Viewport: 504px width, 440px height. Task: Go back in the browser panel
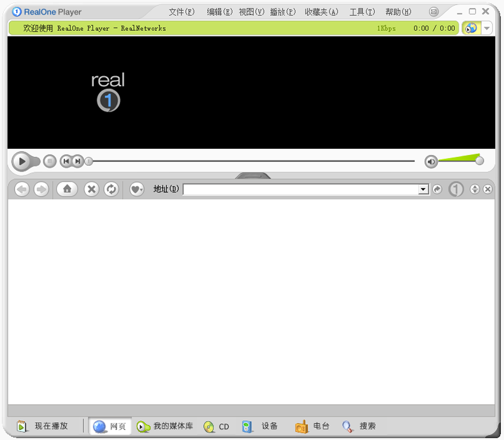coord(22,189)
